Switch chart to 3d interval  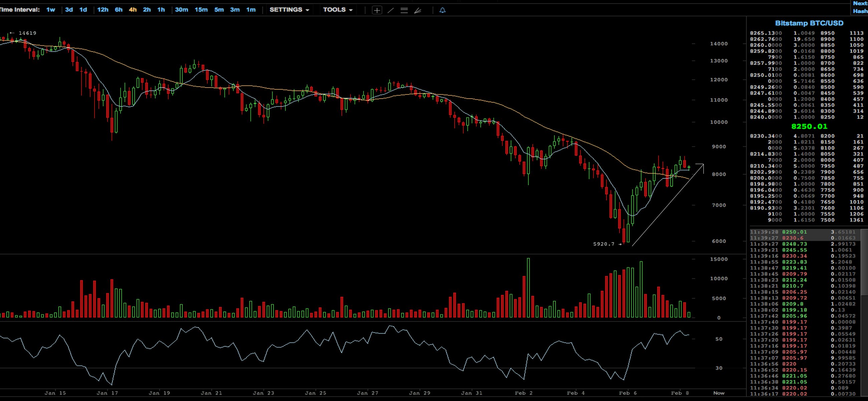coord(69,10)
